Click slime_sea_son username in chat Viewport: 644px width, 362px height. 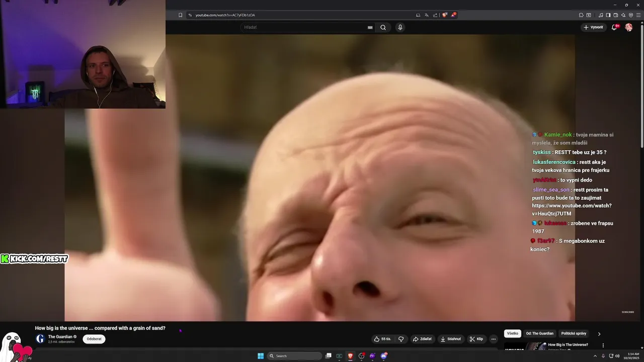(x=551, y=190)
